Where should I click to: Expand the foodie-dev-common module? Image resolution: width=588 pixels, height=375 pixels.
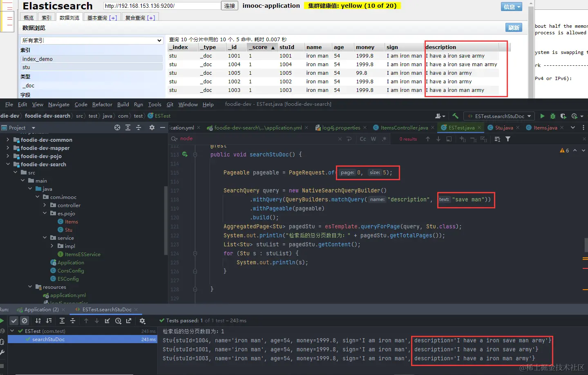[8, 140]
